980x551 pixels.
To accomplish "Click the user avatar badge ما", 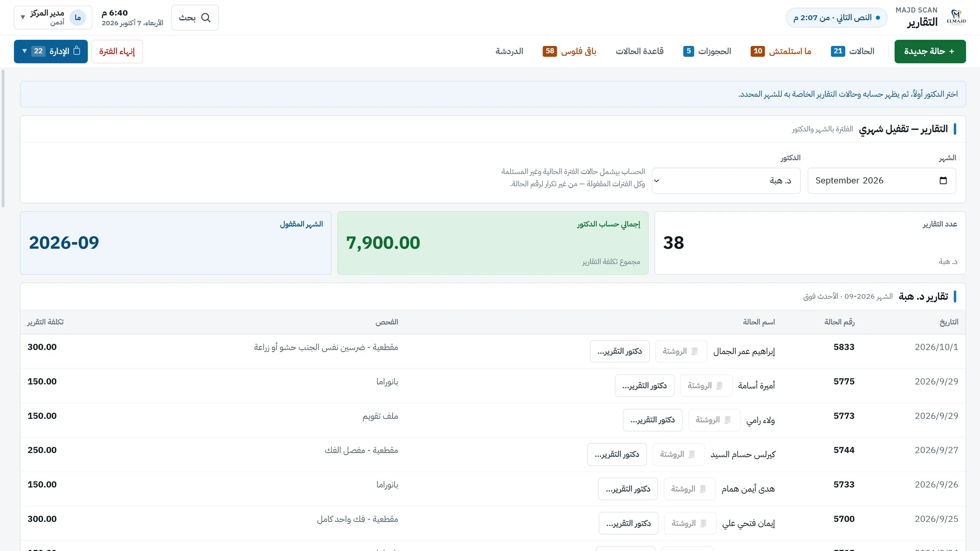I will pos(78,18).
